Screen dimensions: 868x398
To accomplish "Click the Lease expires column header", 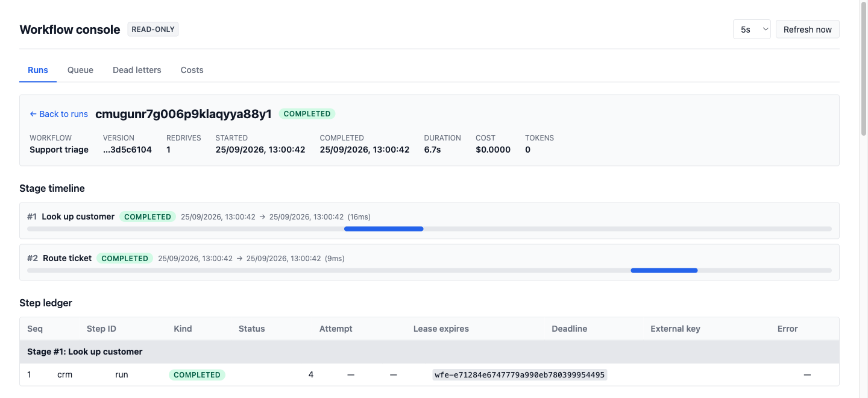I will click(x=441, y=329).
